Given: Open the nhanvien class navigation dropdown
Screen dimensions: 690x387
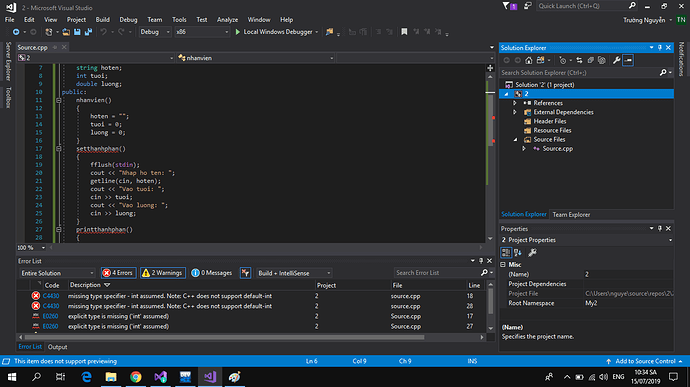Looking at the screenshot, I should tap(255, 58).
